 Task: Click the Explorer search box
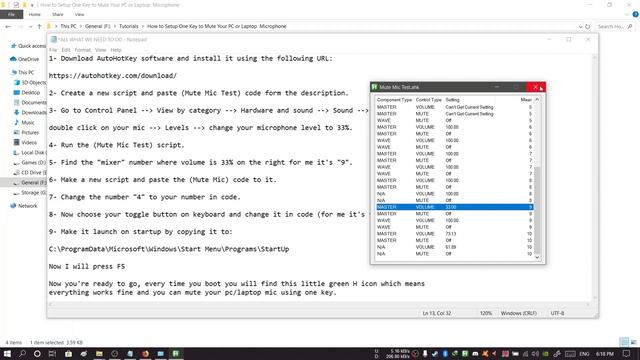[615, 26]
